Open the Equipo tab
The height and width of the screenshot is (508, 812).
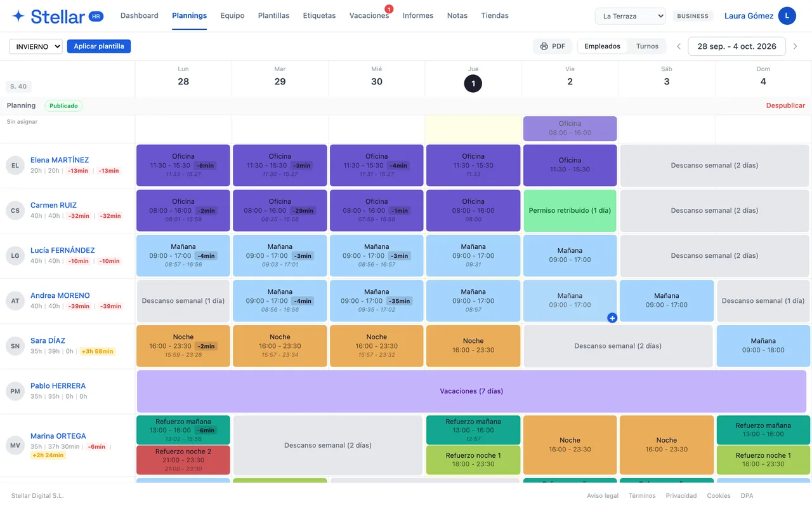[232, 16]
